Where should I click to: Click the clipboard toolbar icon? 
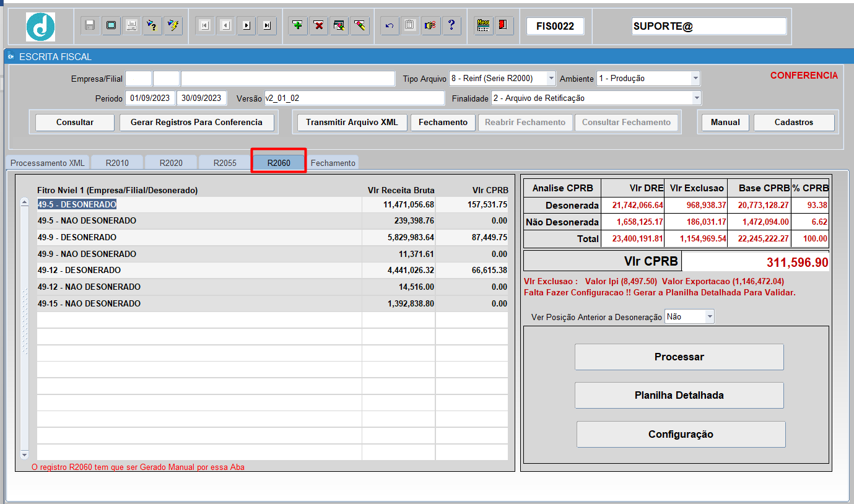(409, 26)
